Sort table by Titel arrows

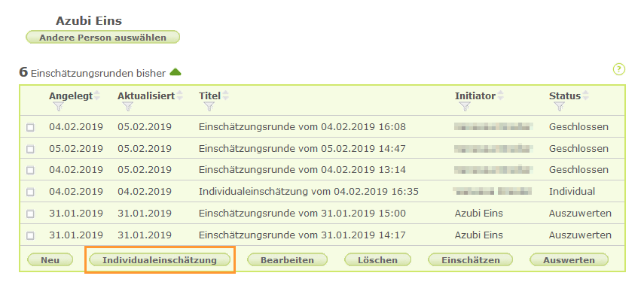click(x=225, y=96)
